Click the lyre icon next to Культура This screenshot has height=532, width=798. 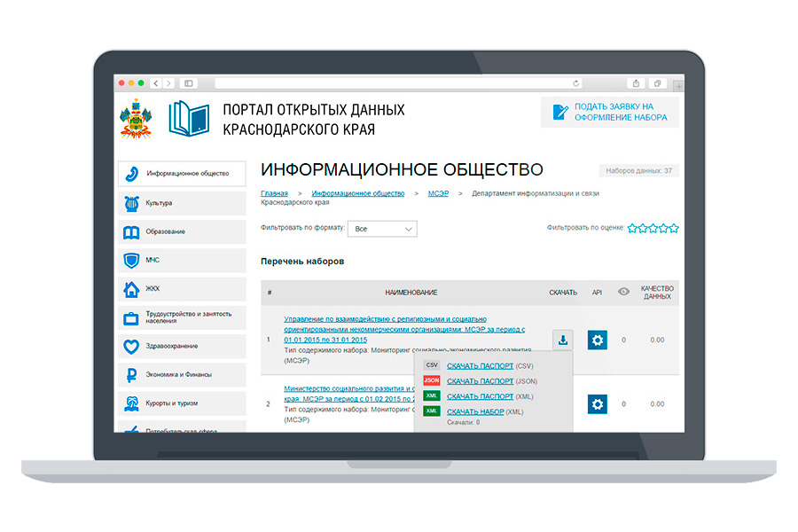point(131,204)
